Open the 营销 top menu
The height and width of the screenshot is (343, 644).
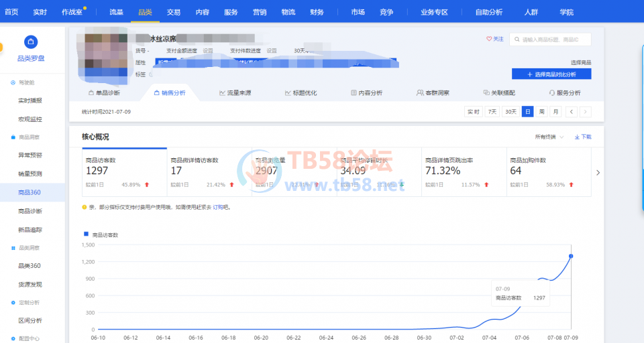tap(260, 12)
